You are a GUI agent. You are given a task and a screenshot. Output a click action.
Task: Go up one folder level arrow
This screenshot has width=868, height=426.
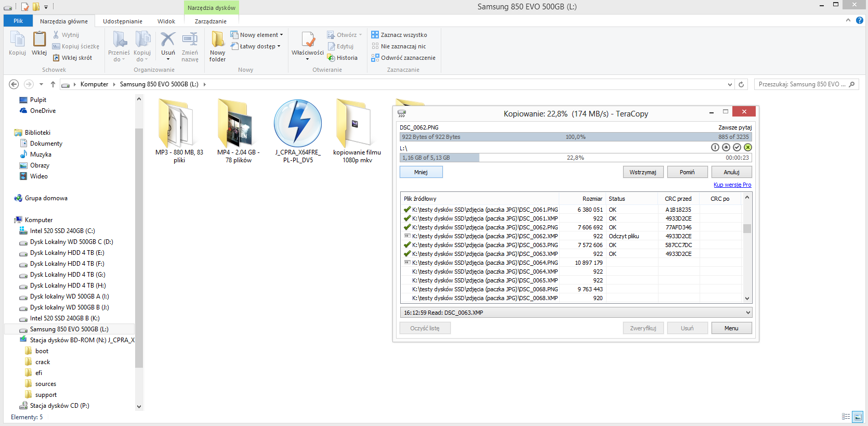click(52, 84)
